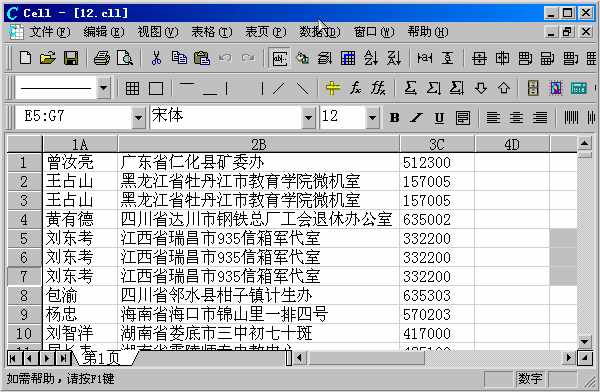Switch to the 第1页 sheet tab
The width and height of the screenshot is (600, 392).
[x=103, y=358]
